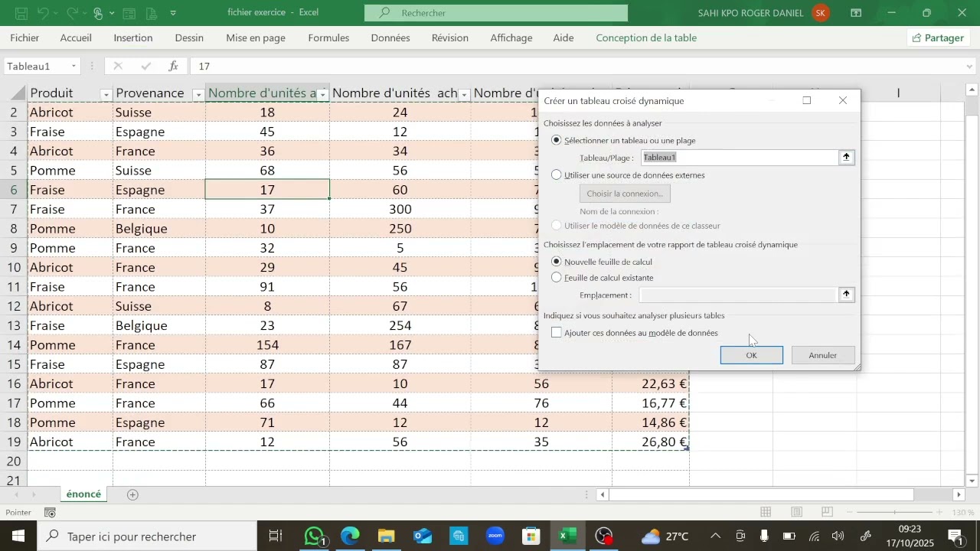
Task: Click the Save icon in quick access toolbar
Action: pos(21,13)
